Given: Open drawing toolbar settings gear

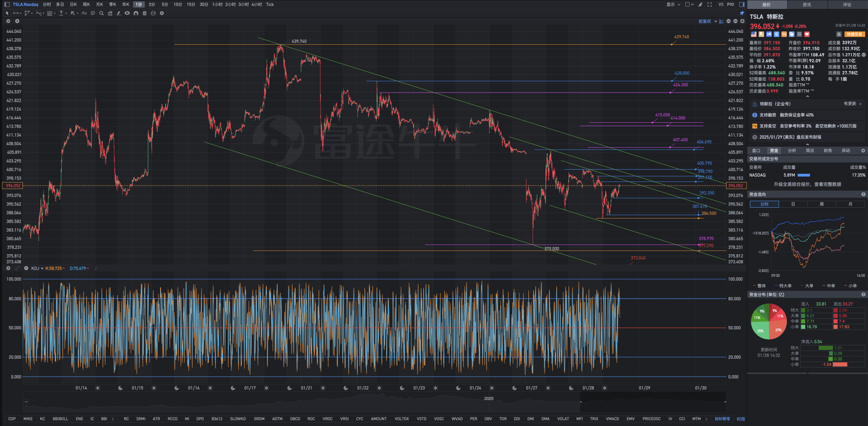Looking at the screenshot, I should [162, 13].
